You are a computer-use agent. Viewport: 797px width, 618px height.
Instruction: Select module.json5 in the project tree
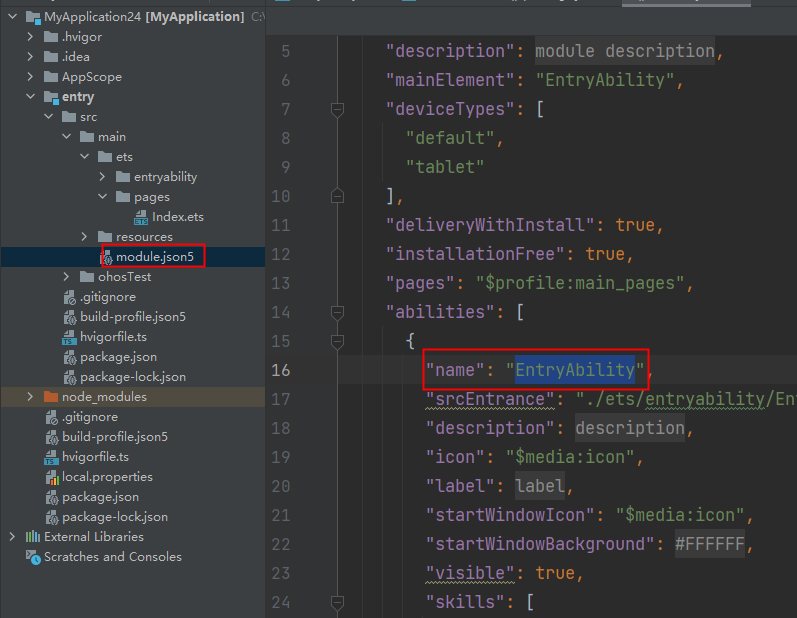coord(155,257)
